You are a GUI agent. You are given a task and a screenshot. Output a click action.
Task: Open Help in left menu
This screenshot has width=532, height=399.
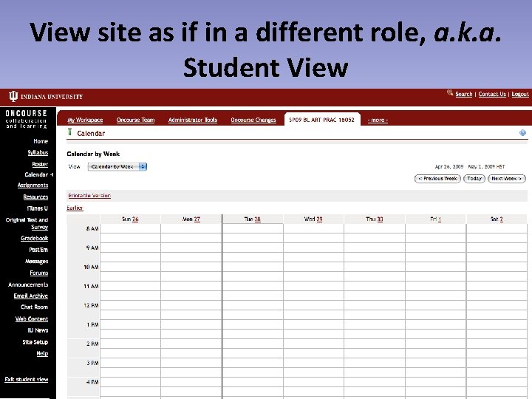click(x=42, y=353)
